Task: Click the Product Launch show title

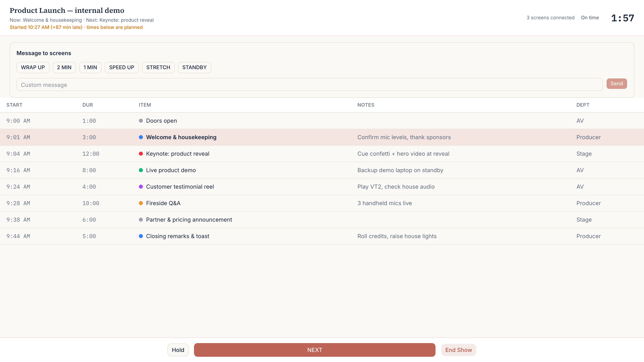Action: pyautogui.click(x=67, y=10)
